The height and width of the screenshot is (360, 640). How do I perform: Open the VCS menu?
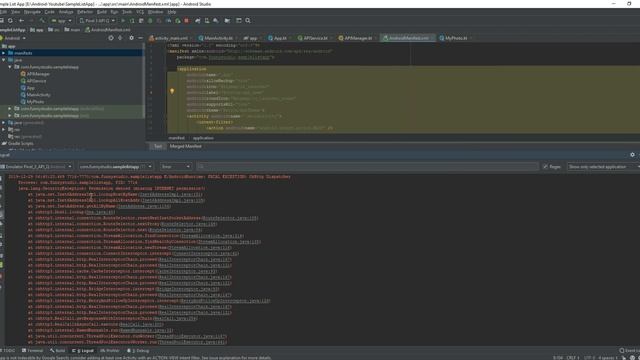tap(140, 12)
